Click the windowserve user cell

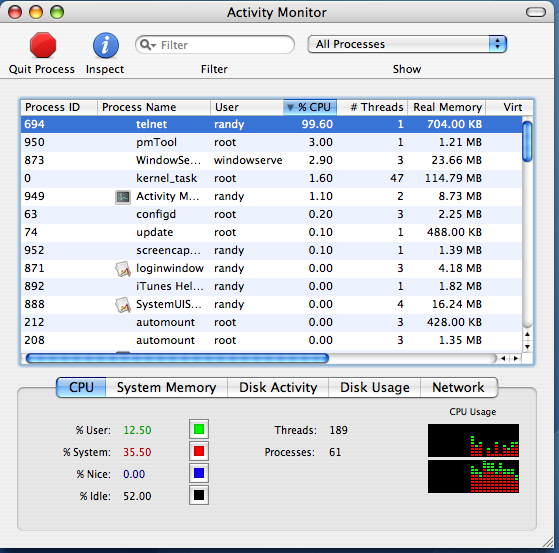coord(248,160)
